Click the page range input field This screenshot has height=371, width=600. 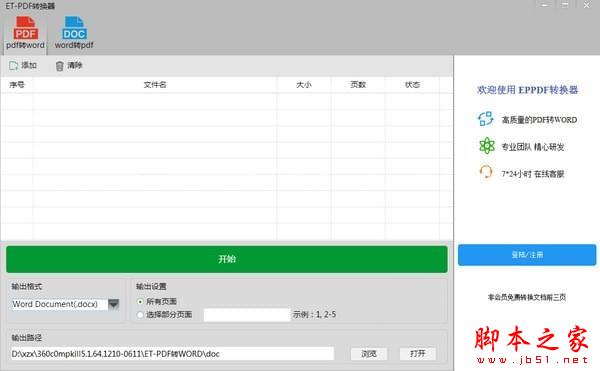point(247,315)
